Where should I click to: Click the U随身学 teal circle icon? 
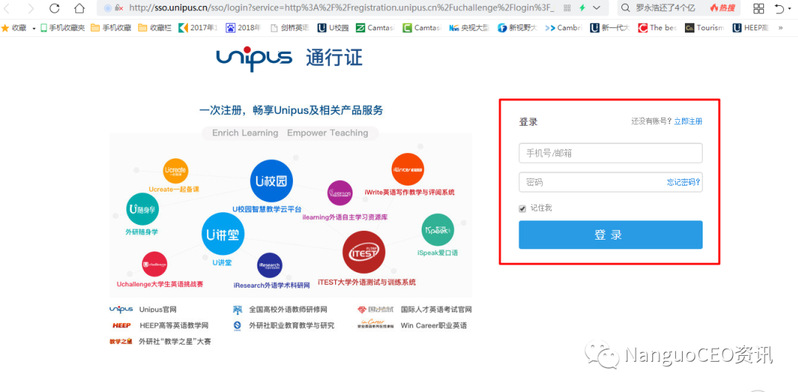tap(142, 209)
